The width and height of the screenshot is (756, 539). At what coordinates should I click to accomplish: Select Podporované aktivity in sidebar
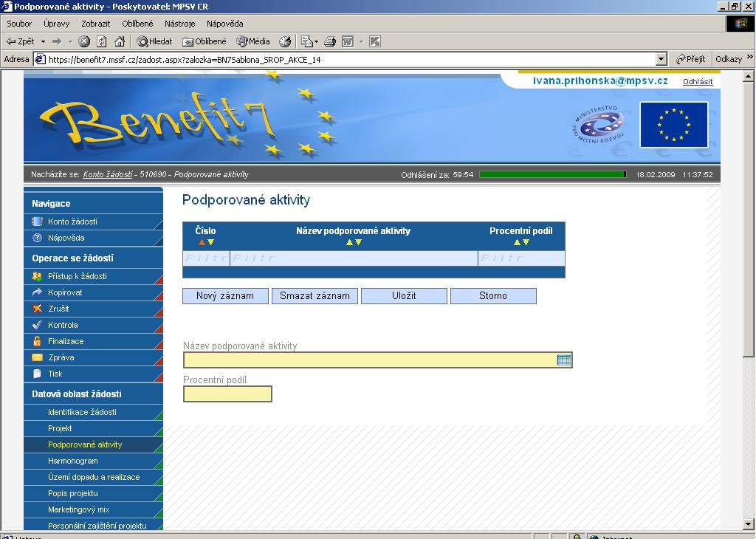(x=93, y=445)
